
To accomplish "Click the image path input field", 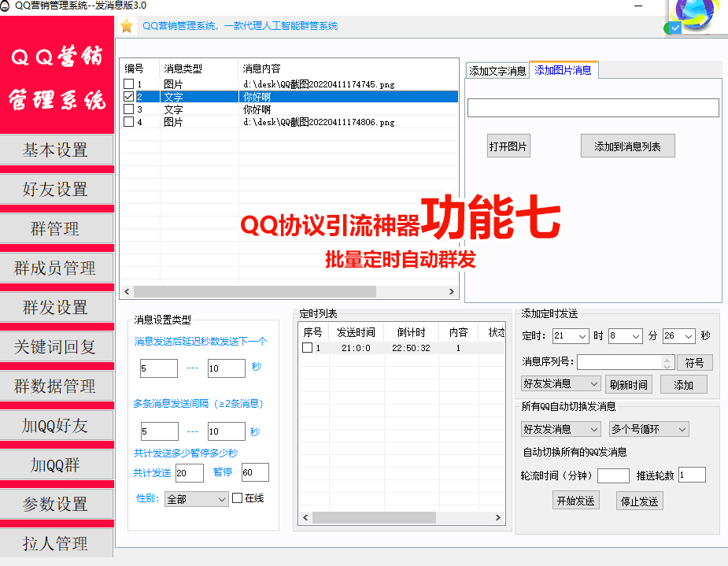I will coord(593,108).
